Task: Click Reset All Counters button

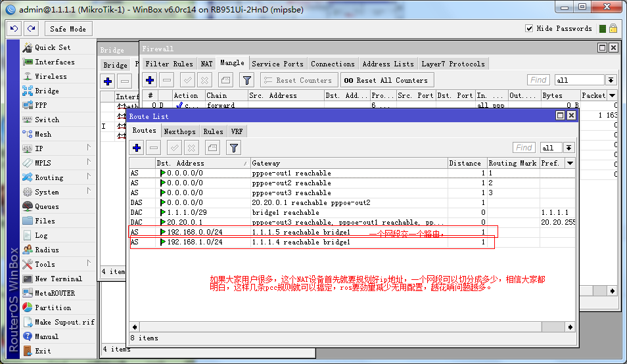Action: point(386,80)
